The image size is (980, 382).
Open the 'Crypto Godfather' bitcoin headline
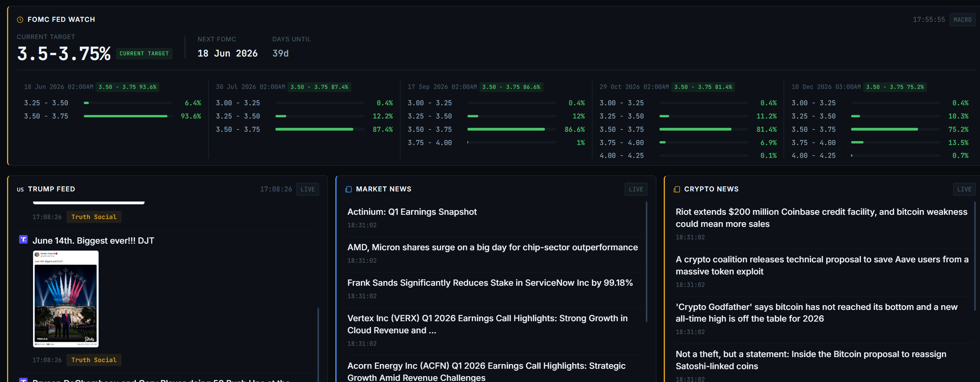pyautogui.click(x=816, y=313)
